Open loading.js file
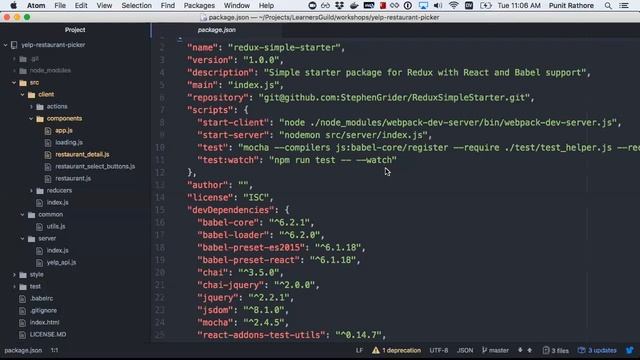The image size is (640, 360). point(69,142)
